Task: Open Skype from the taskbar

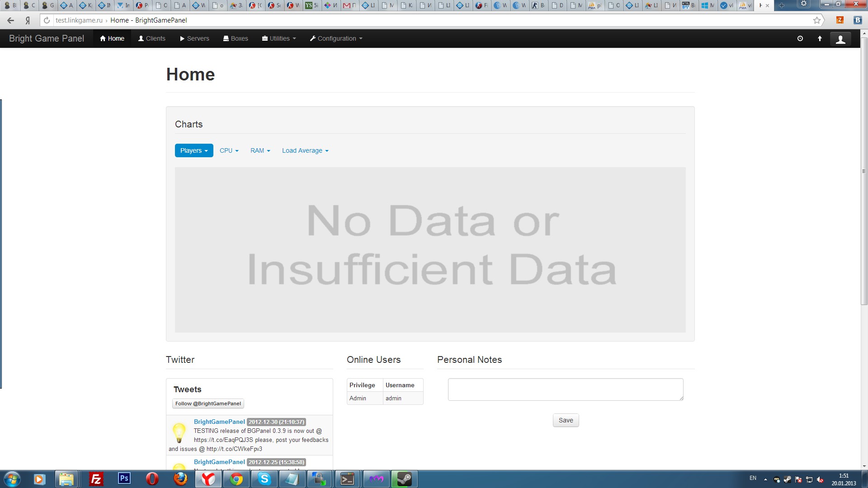Action: [264, 479]
